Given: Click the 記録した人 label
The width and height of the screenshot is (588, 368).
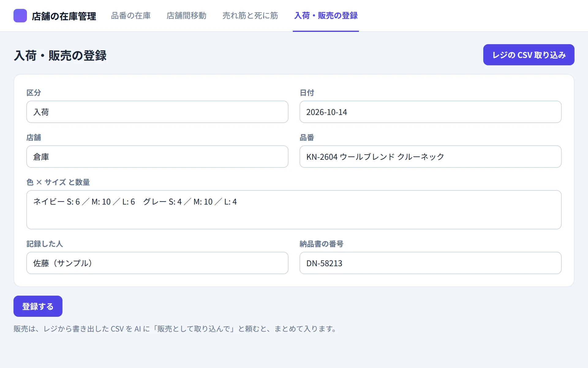Looking at the screenshot, I should (x=45, y=244).
